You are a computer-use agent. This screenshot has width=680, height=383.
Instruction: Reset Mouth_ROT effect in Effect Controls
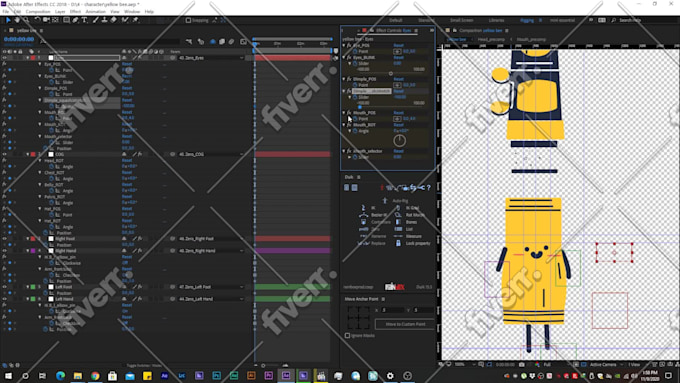pos(398,125)
